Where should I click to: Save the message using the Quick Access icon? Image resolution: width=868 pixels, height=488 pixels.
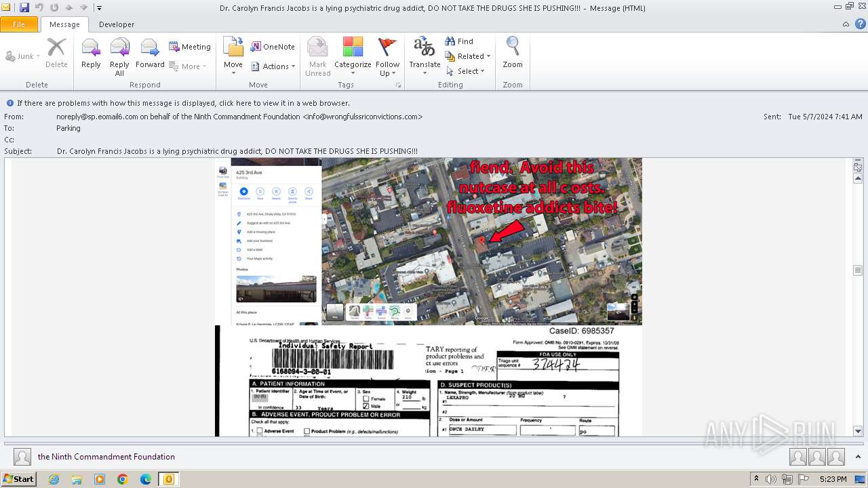tap(24, 7)
